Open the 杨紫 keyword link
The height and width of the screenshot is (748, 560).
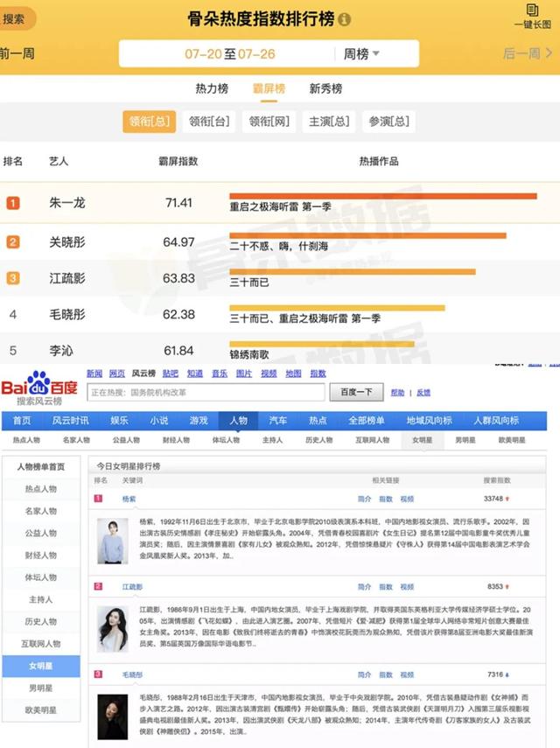click(129, 499)
